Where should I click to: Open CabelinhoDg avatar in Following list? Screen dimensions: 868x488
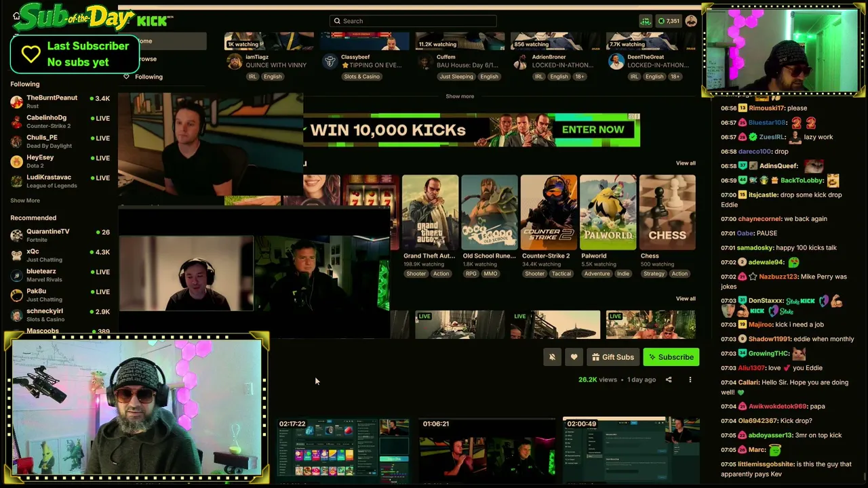click(16, 121)
